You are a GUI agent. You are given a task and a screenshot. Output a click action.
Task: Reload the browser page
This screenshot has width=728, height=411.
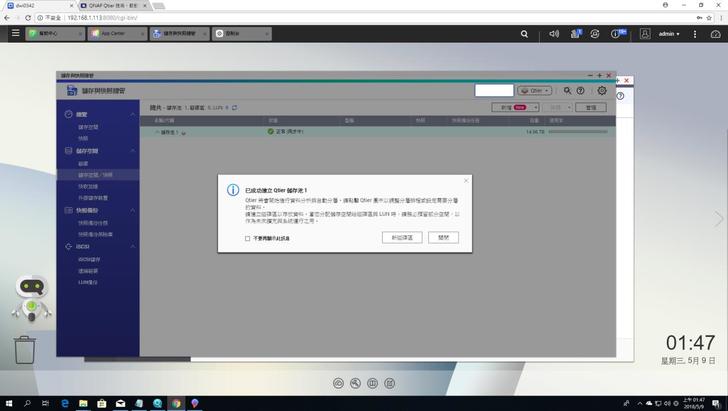click(28, 18)
